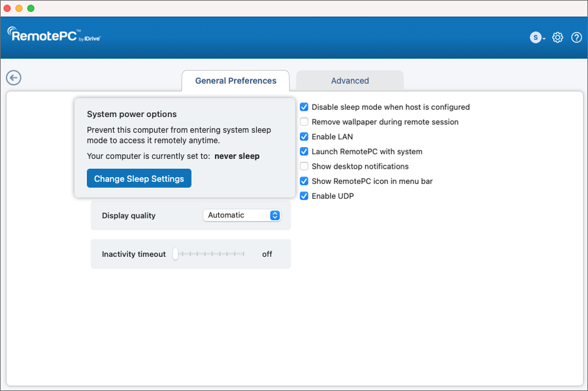Image resolution: width=588 pixels, height=391 pixels.
Task: Select the General Preferences tab
Action: coord(235,80)
